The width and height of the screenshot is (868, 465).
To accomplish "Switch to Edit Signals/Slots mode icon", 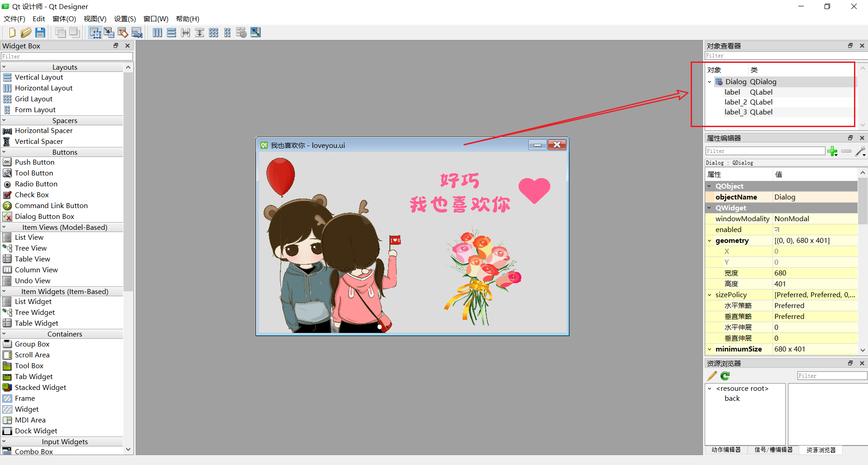I will (x=109, y=33).
